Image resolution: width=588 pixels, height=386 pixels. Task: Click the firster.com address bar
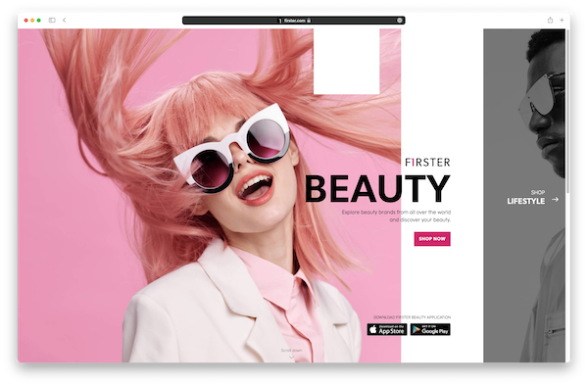(x=294, y=21)
